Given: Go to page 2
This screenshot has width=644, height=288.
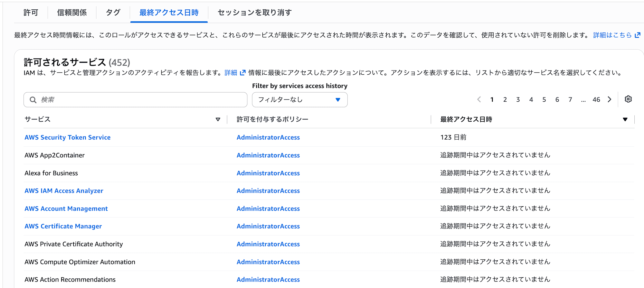Looking at the screenshot, I should click(505, 100).
